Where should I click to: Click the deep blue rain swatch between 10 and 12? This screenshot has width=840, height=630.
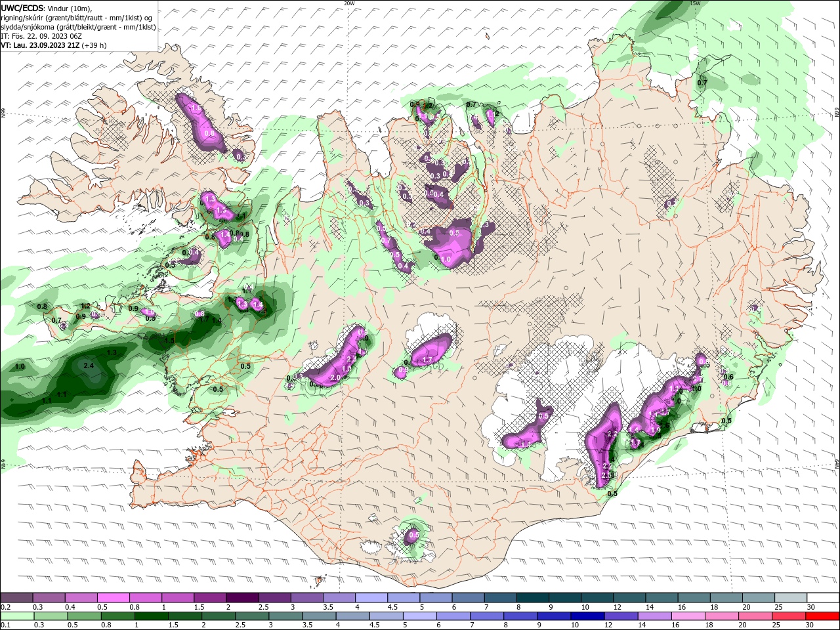point(587,616)
